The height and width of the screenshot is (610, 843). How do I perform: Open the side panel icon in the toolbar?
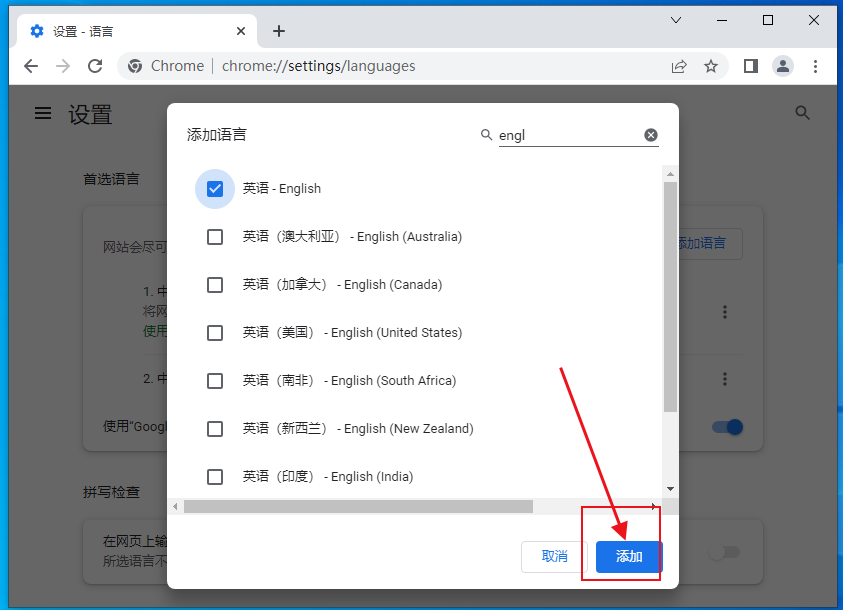pos(750,66)
